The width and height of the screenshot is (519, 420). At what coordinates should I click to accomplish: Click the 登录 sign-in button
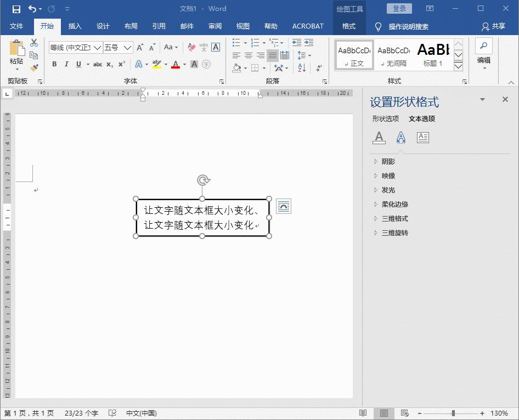[399, 8]
